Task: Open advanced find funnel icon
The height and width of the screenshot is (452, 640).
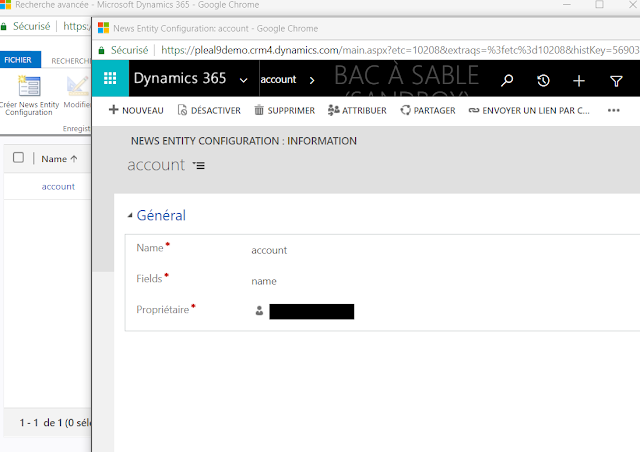Action: (616, 81)
